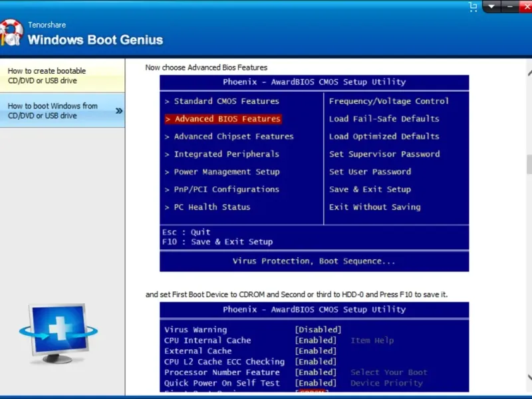
Task: Click 'External Cache' row label
Action: 198,351
